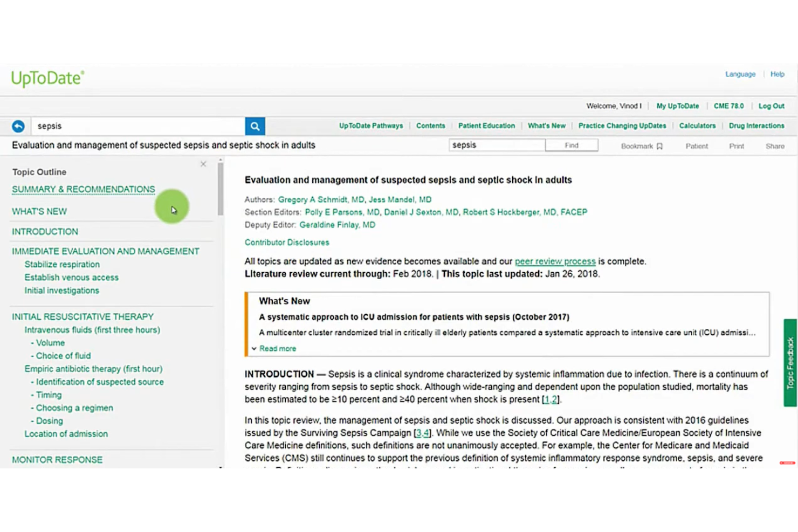Click the main sepsis search field
798x532 pixels.
pos(138,126)
